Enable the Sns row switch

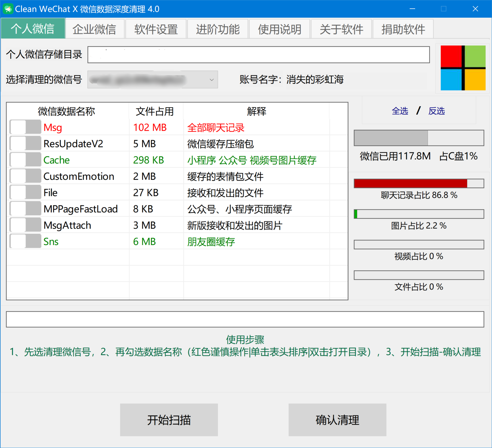coord(25,241)
